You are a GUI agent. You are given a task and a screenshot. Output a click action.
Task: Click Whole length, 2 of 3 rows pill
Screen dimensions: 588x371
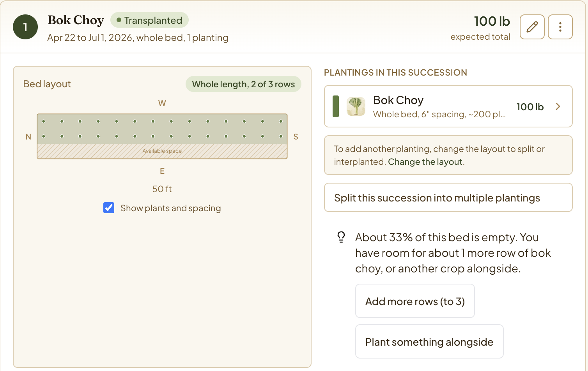click(x=243, y=84)
